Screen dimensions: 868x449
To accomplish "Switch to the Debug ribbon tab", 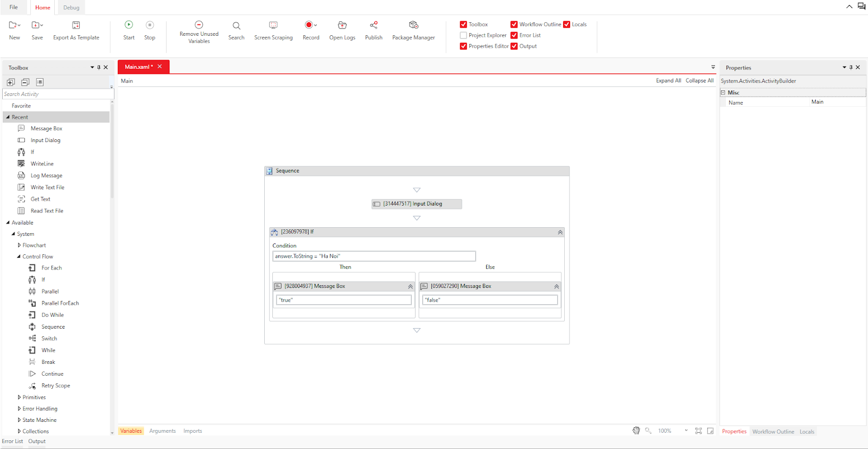I will point(71,8).
